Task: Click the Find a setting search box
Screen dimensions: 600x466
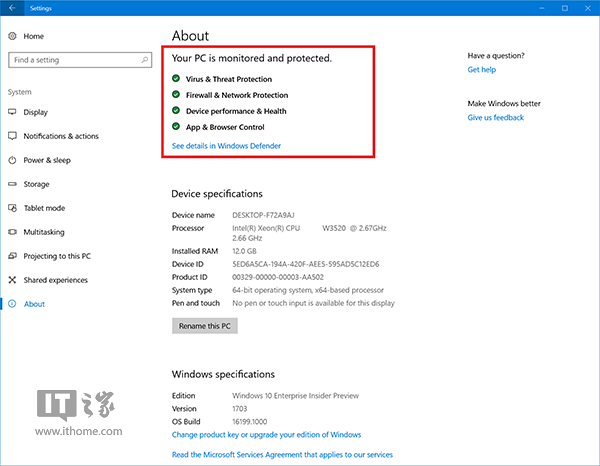Action: coord(80,60)
